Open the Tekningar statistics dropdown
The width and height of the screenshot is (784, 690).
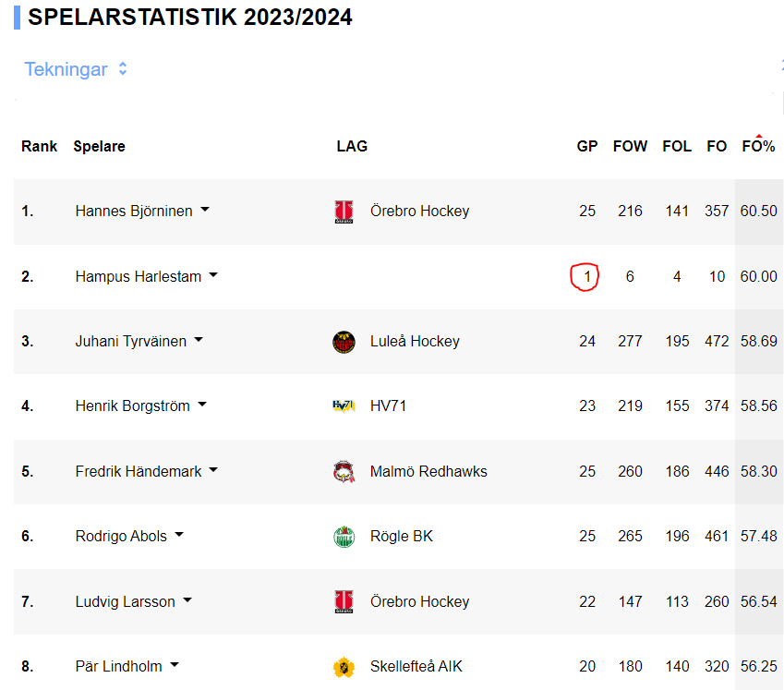click(76, 69)
